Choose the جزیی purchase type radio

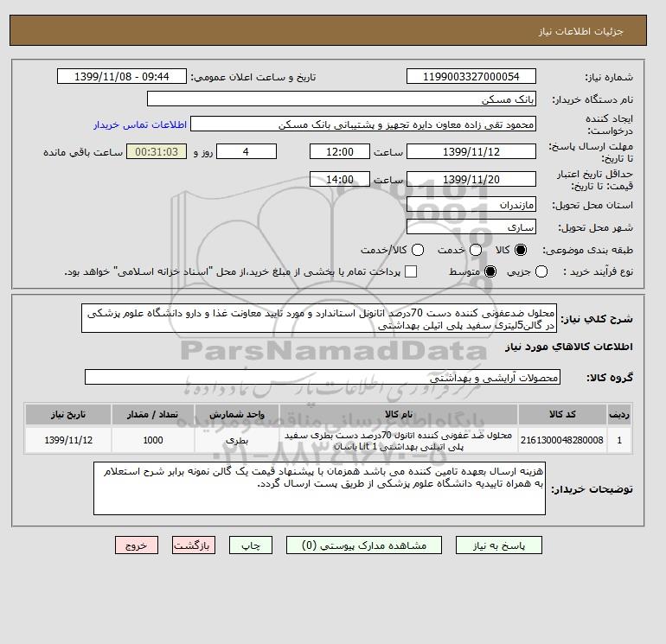(541, 271)
